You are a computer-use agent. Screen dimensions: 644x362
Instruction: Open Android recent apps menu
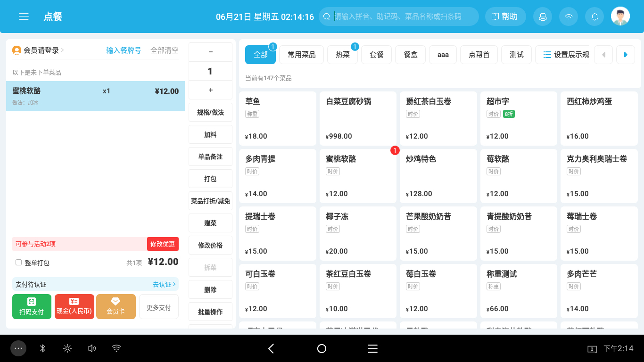click(x=372, y=348)
